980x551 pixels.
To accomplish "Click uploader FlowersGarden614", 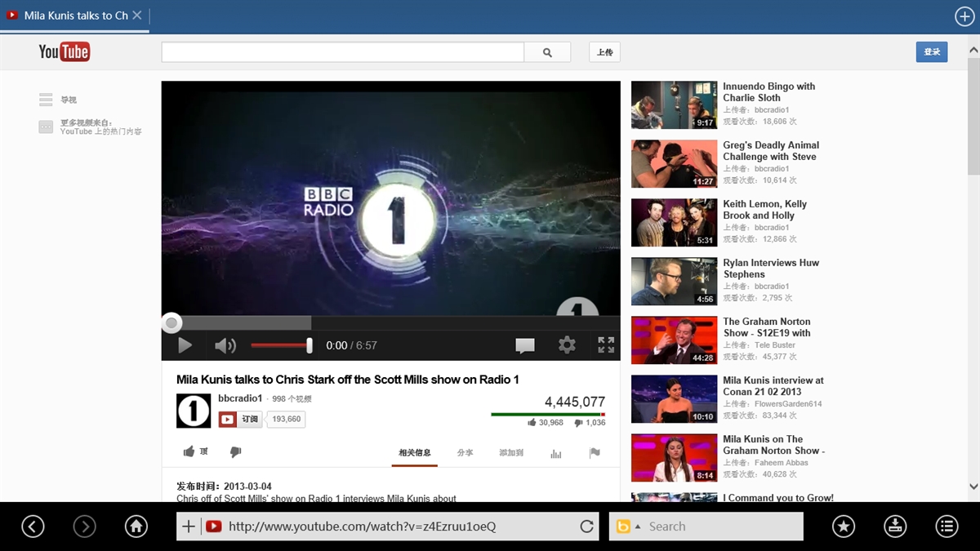I will (x=788, y=404).
